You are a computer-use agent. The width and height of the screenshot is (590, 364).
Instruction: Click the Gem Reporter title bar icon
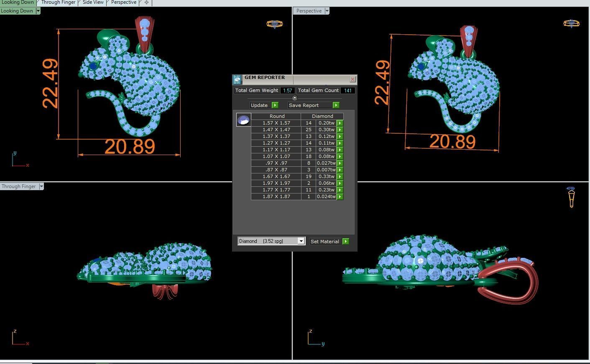pyautogui.click(x=237, y=79)
